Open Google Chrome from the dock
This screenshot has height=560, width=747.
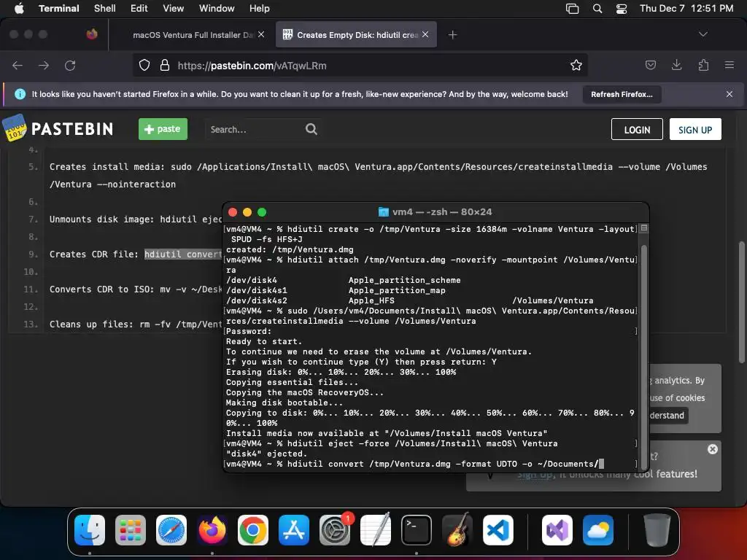coord(253,530)
